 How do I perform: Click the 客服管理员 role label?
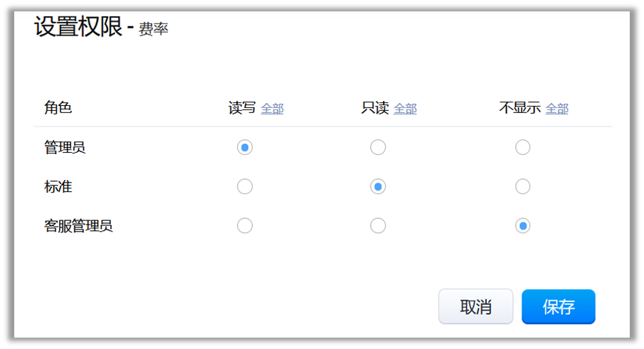(78, 226)
